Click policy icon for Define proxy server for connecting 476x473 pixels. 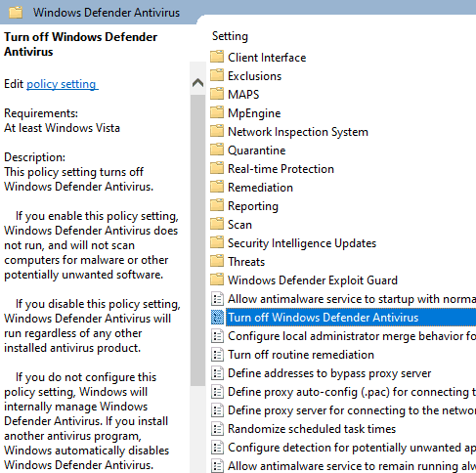point(217,410)
